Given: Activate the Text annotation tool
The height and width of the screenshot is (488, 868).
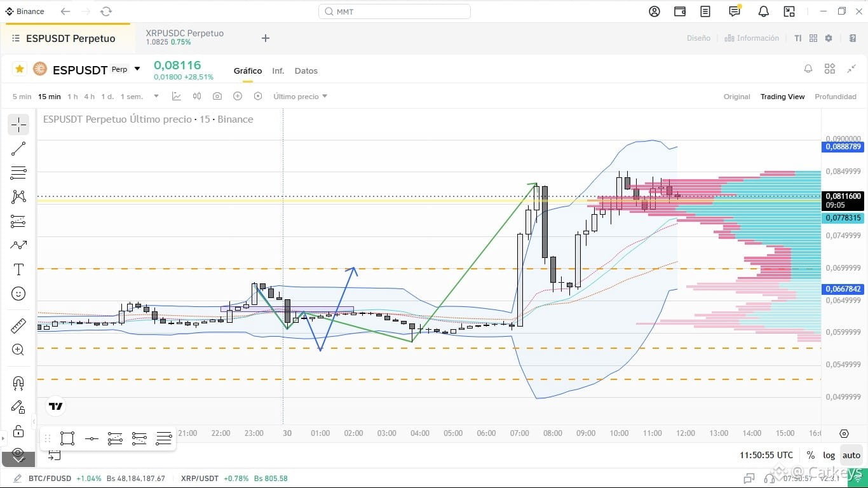Looking at the screenshot, I should click(x=18, y=269).
